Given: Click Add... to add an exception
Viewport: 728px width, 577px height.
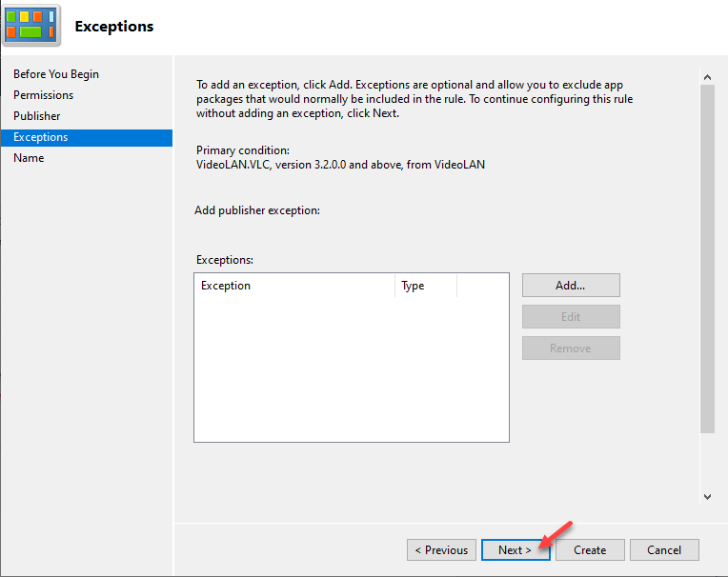Looking at the screenshot, I should point(571,286).
